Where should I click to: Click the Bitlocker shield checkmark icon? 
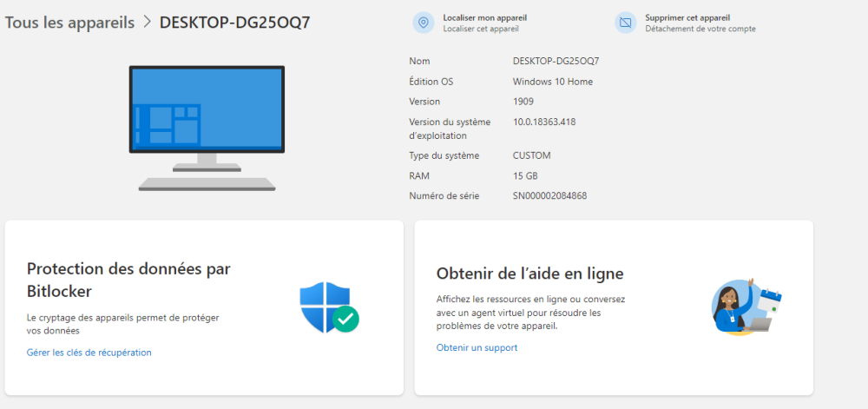click(x=329, y=307)
